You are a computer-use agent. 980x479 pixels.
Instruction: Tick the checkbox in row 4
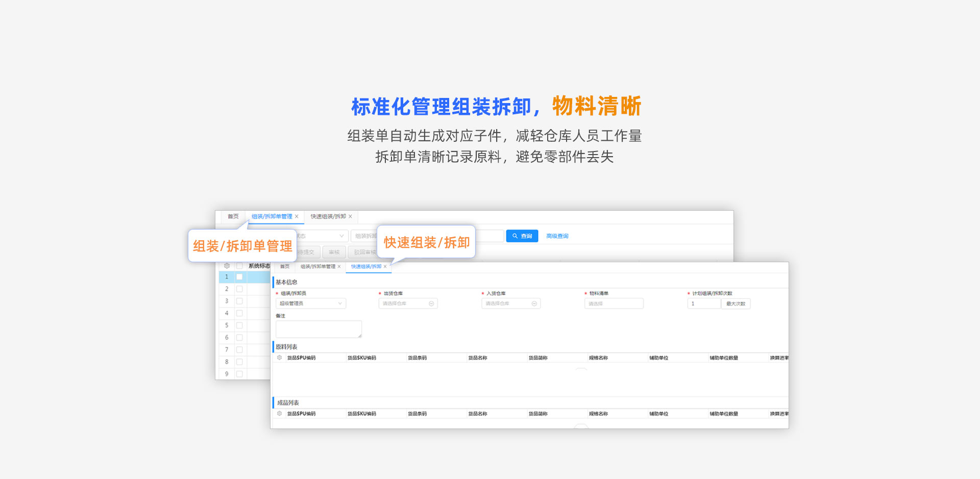click(239, 313)
